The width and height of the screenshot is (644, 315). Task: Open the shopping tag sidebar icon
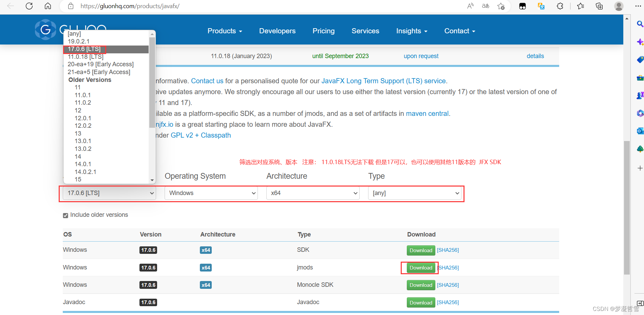640,60
